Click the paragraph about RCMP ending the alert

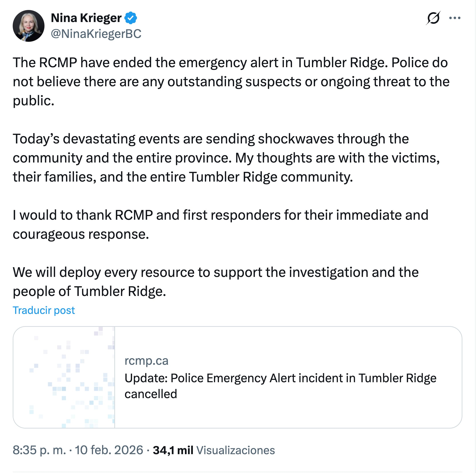(x=231, y=81)
